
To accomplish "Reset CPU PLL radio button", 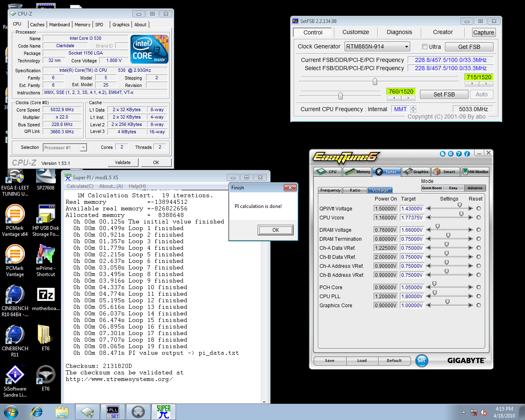I will pyautogui.click(x=479, y=296).
